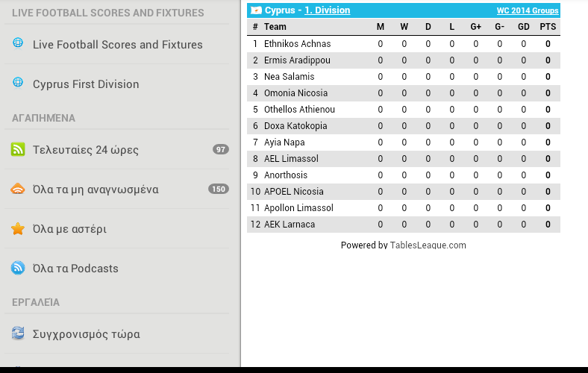Select Cyprus First Division feed
Image resolution: width=588 pixels, height=373 pixels.
(x=116, y=84)
